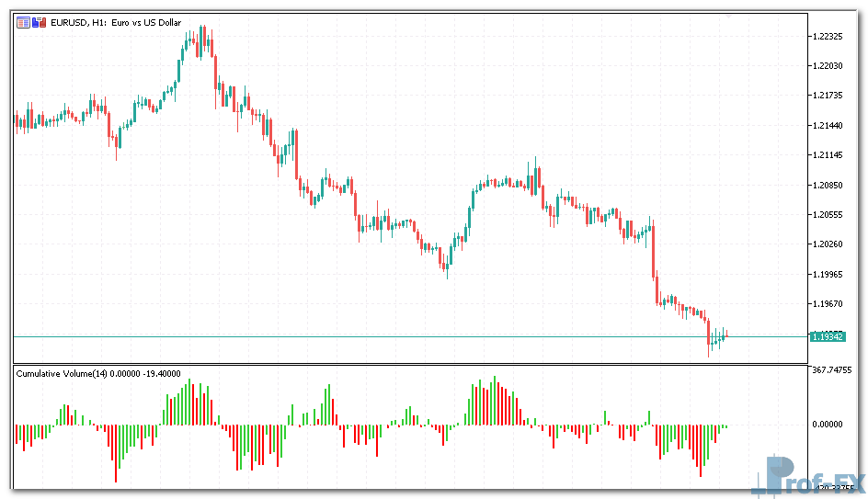
Task: Click the 1.21440 price scale label
Action: (828, 126)
